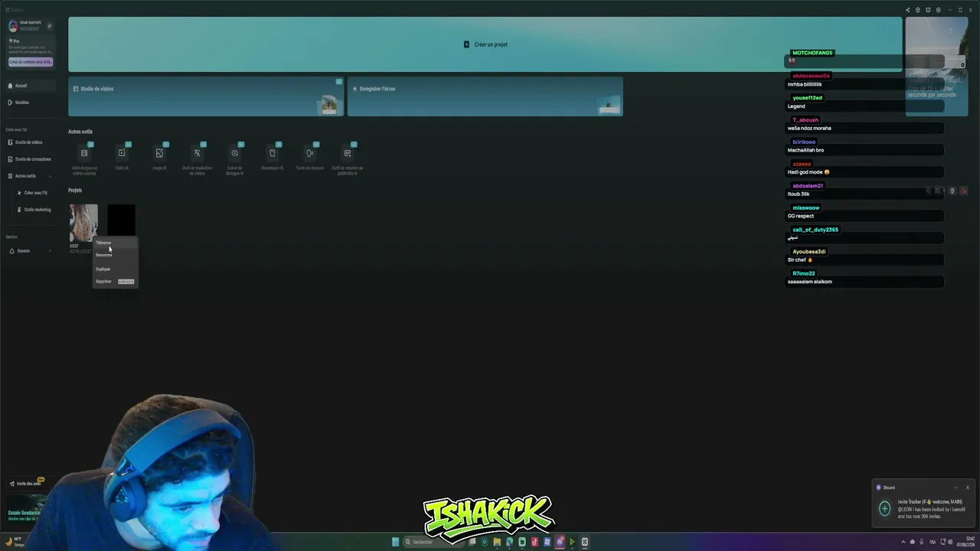This screenshot has height=551, width=980.
Task: Open the Studio de vidéos card
Action: pyautogui.click(x=206, y=96)
